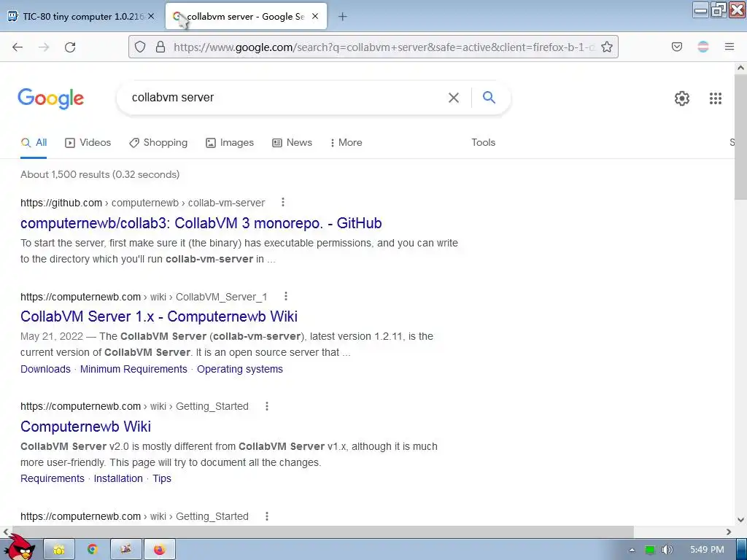Open the taskbar clock showing 5:49 PM
The height and width of the screenshot is (560, 747).
click(707, 550)
